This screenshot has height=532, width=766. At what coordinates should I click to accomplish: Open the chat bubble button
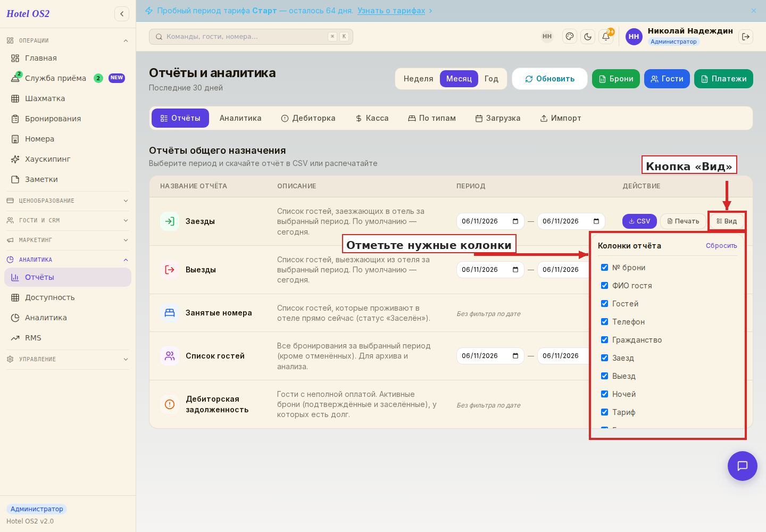(x=743, y=466)
